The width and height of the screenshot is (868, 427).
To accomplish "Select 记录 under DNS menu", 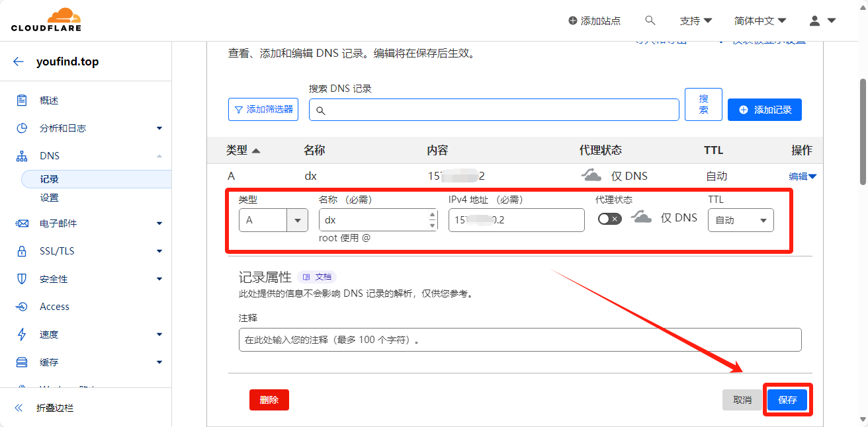I will [50, 179].
